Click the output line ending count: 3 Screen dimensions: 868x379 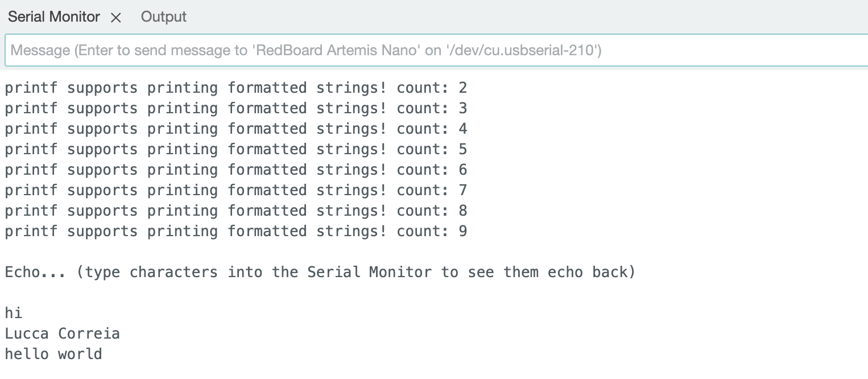click(236, 109)
